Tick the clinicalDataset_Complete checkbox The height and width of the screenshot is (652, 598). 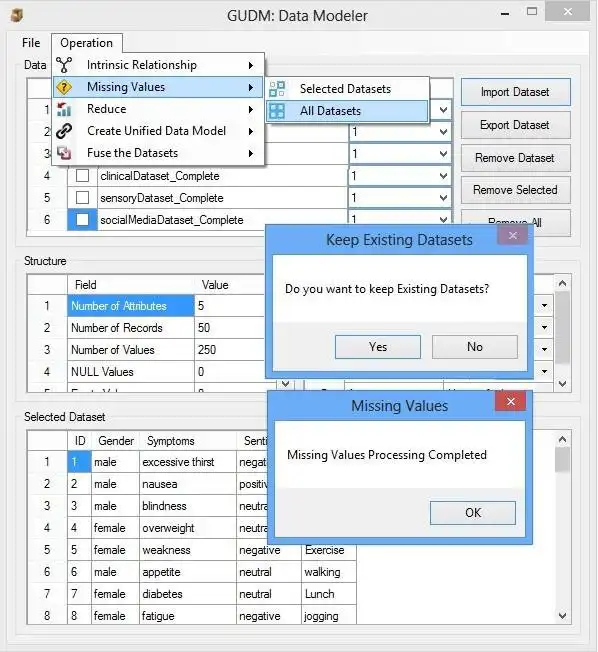coord(82,176)
